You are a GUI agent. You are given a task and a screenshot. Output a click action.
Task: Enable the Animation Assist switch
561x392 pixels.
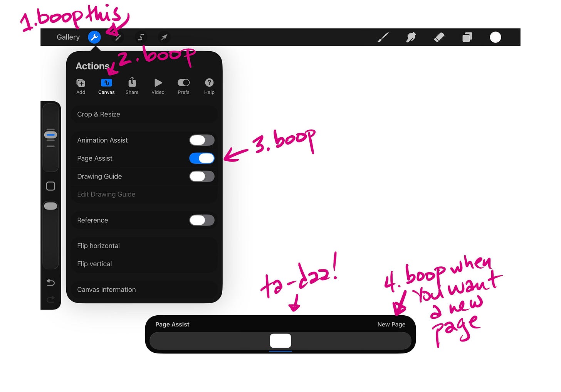point(202,140)
